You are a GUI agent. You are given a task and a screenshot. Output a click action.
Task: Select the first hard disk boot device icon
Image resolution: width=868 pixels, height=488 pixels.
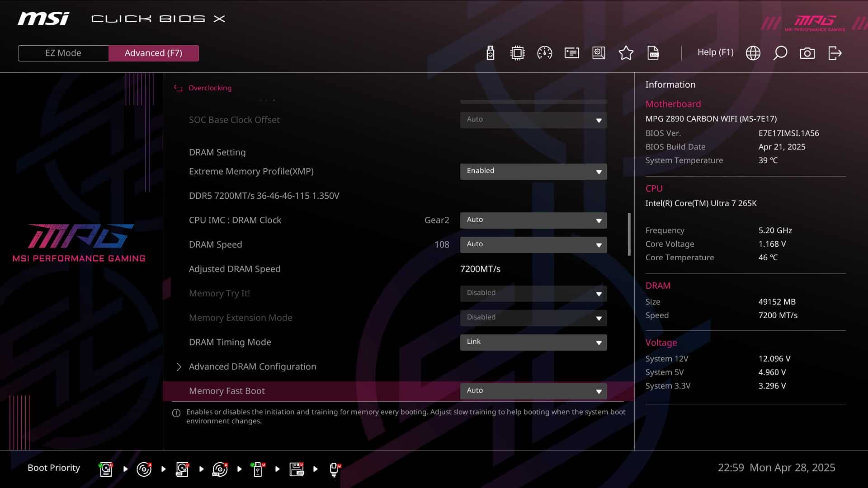coord(106,469)
